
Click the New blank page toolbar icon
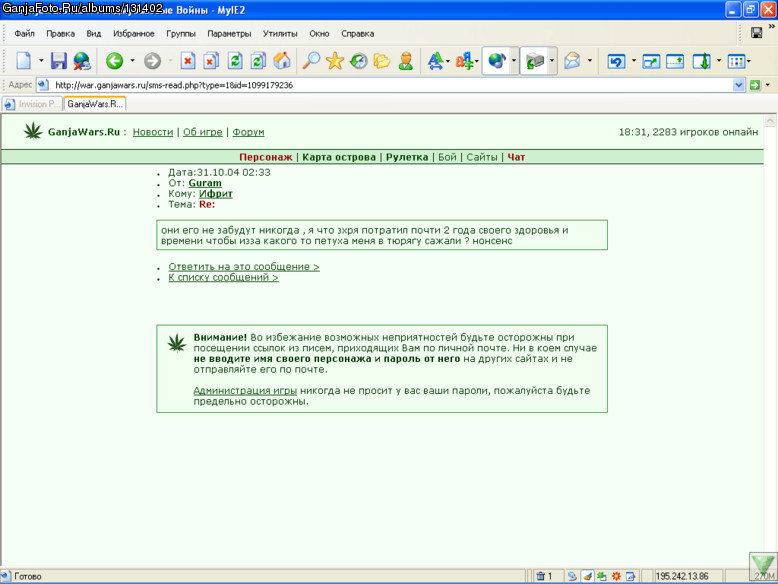(23, 61)
